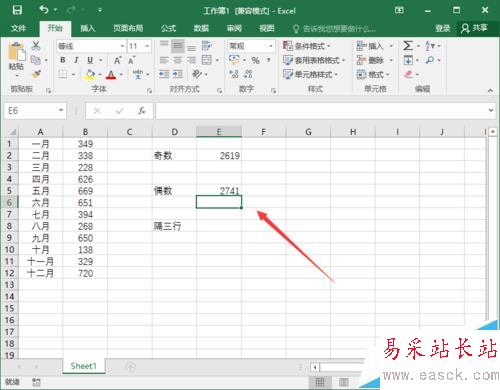The height and width of the screenshot is (390, 500).
Task: Apply comma style
Action: tap(268, 60)
